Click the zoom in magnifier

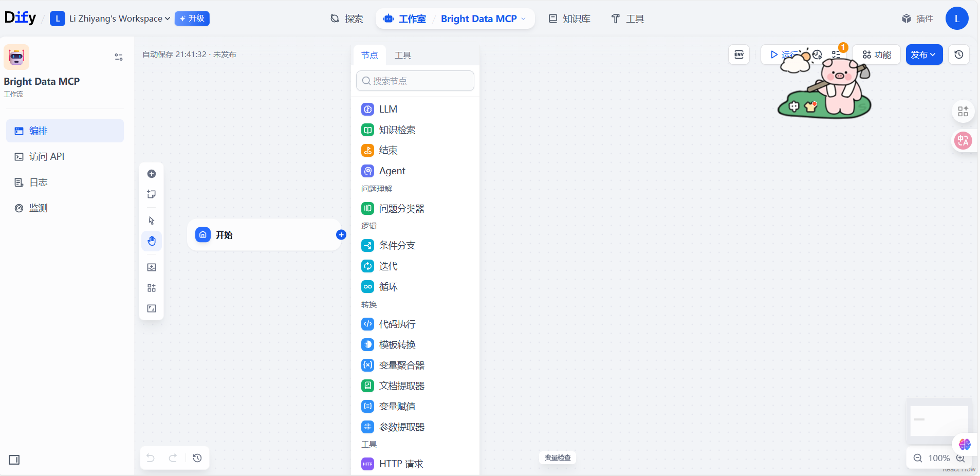960,458
